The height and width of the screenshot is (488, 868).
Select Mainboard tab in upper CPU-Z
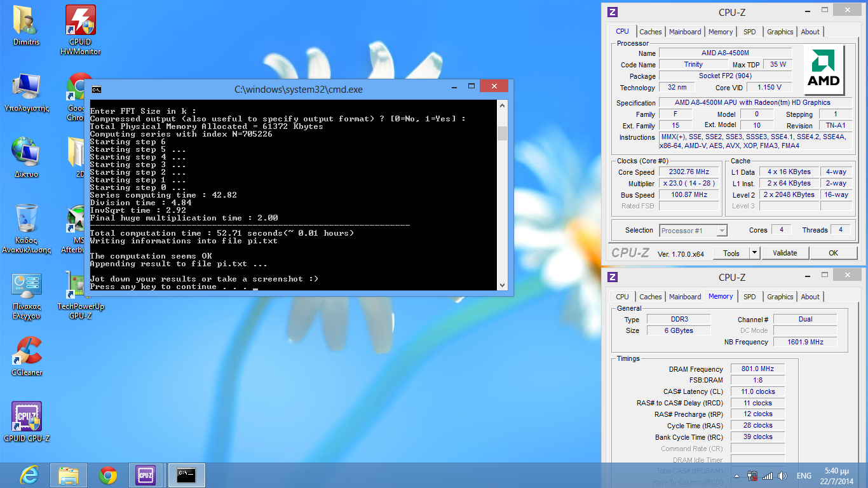coord(685,32)
